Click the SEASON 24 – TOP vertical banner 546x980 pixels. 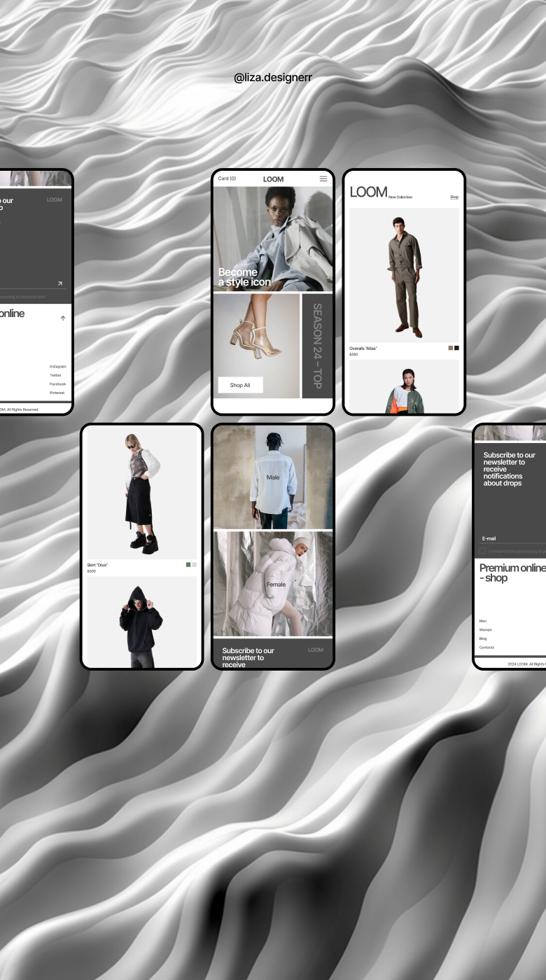click(x=317, y=346)
